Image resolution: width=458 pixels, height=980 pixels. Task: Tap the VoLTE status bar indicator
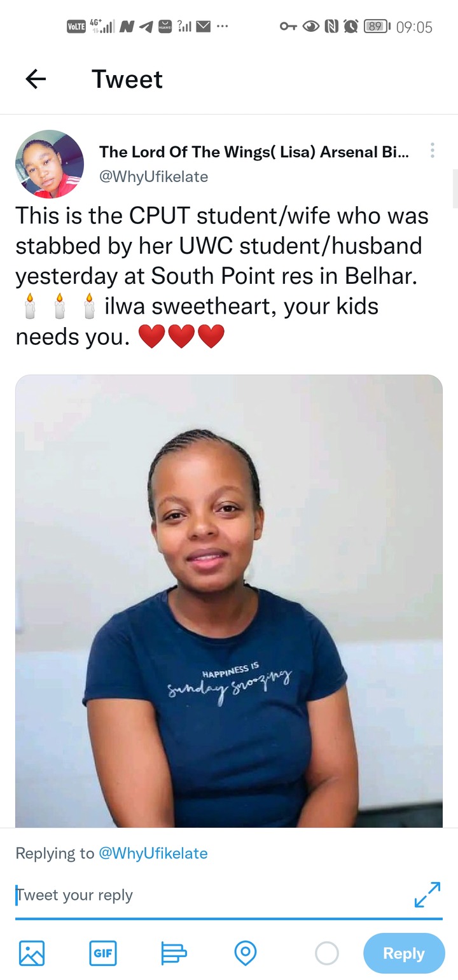pyautogui.click(x=76, y=26)
